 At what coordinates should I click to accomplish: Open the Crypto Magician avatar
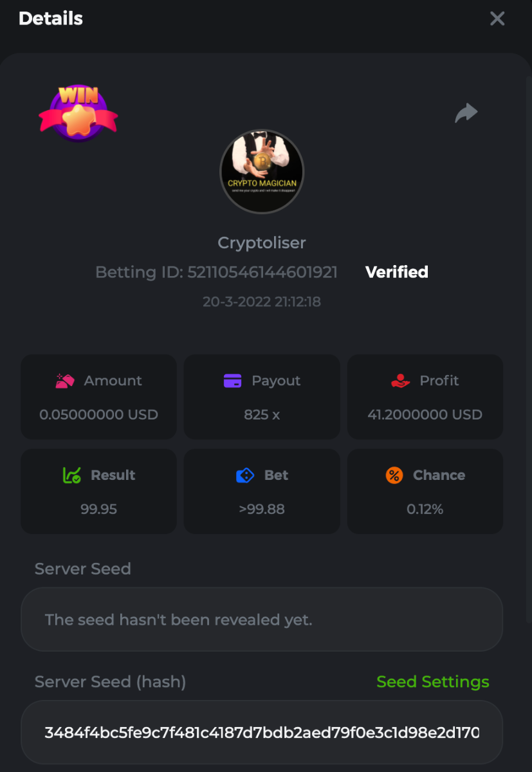coord(262,172)
